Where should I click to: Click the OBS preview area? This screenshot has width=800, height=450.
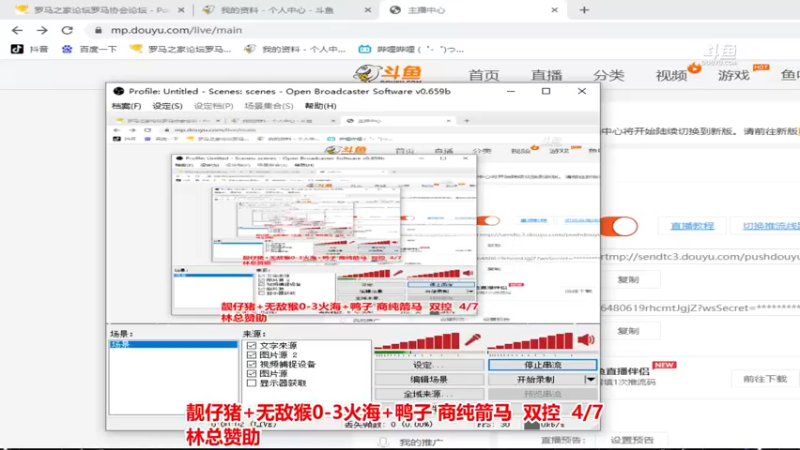pyautogui.click(x=353, y=219)
